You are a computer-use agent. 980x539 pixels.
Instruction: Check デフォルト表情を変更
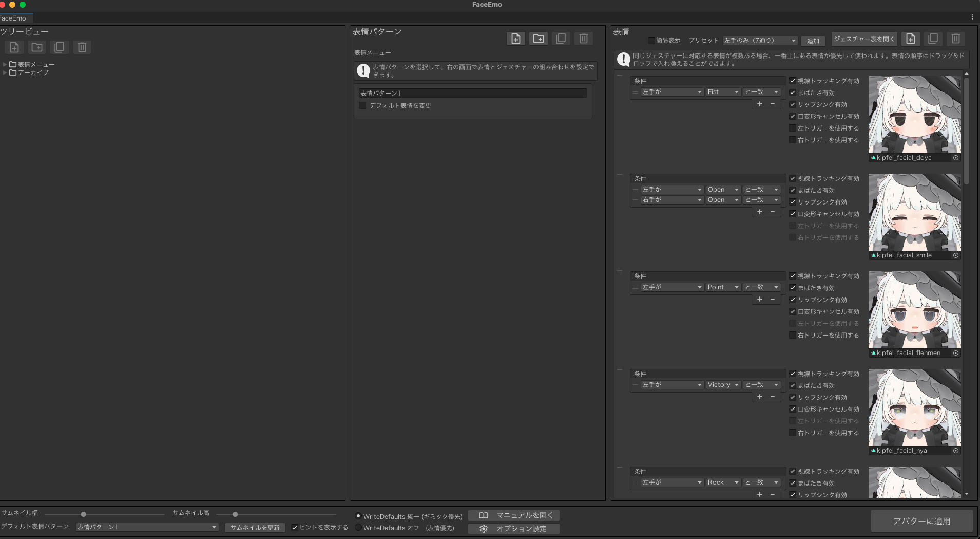coord(363,105)
